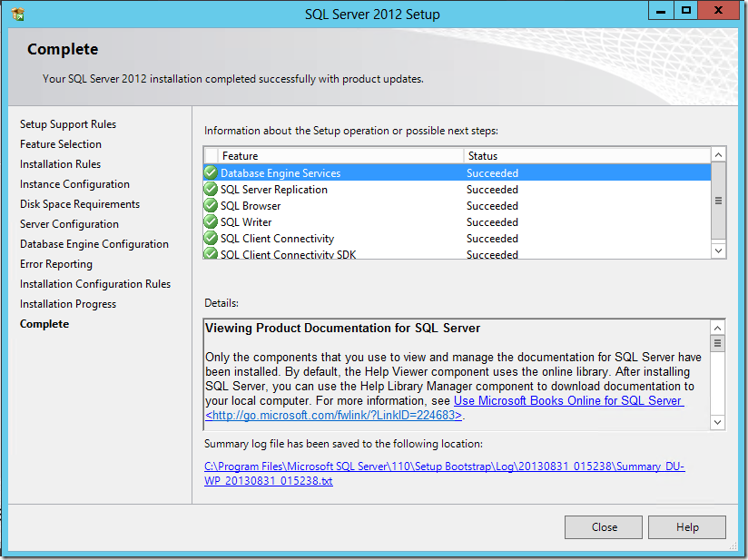Select the SQL Browser row
Screen dimensions: 748x560
(457, 206)
